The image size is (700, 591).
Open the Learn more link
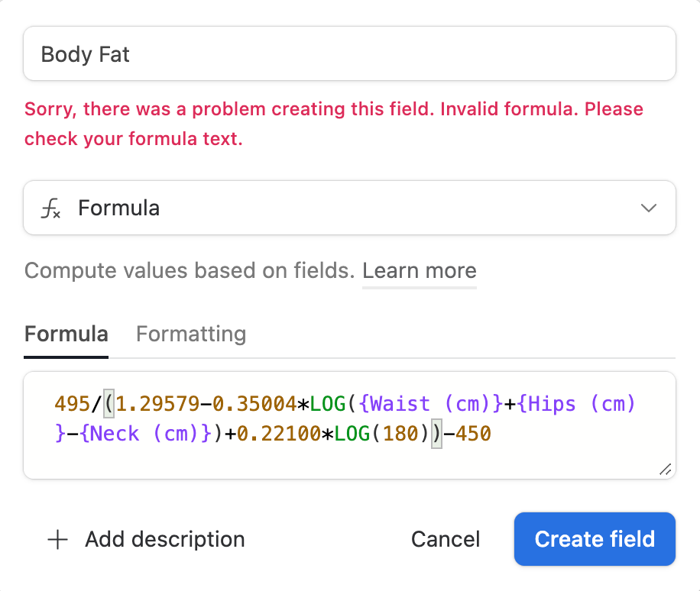tap(420, 271)
